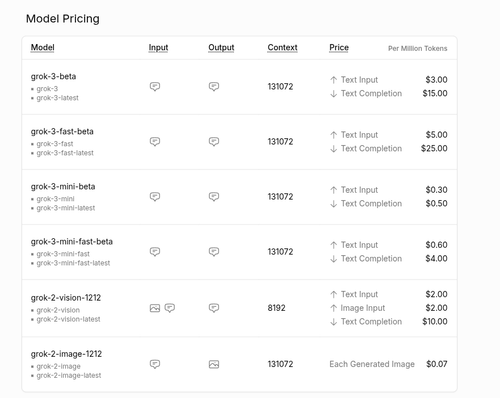The width and height of the screenshot is (500, 398).
Task: Click the Price column header
Action: pyautogui.click(x=339, y=48)
